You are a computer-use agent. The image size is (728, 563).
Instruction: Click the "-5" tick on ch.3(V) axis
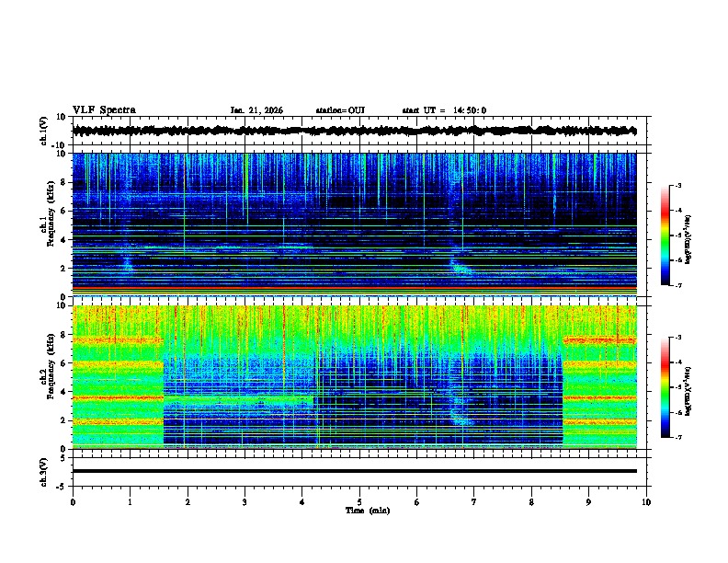coord(62,487)
